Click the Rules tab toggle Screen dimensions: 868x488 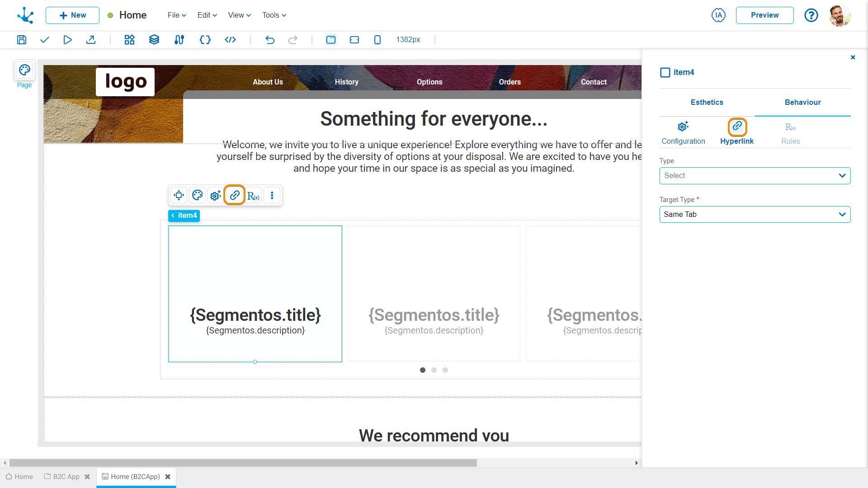point(789,131)
